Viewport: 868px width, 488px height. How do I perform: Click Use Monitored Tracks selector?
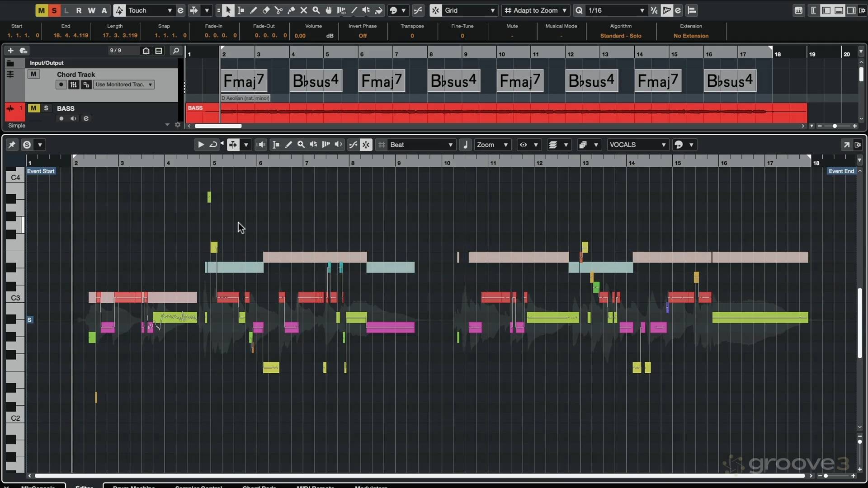(x=124, y=84)
